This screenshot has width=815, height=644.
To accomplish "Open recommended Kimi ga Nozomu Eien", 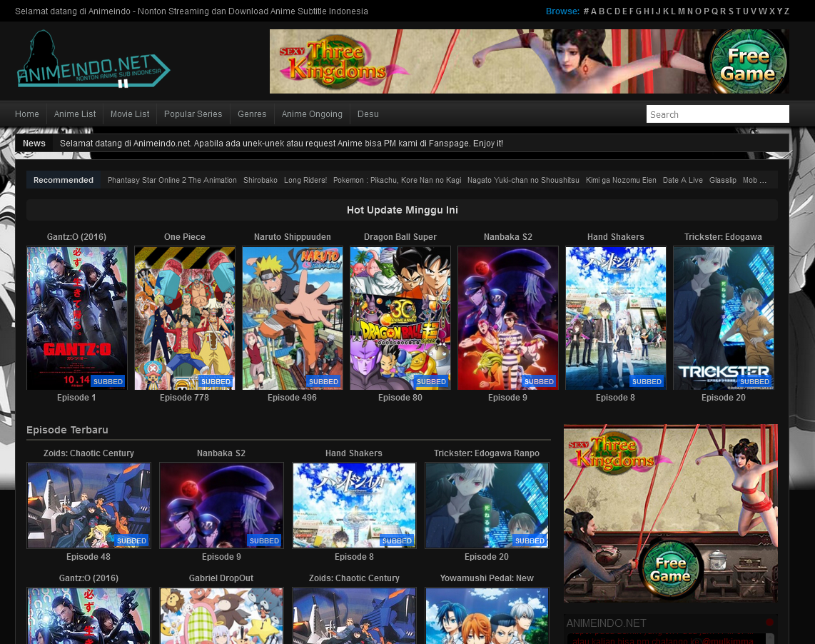I will (x=621, y=180).
